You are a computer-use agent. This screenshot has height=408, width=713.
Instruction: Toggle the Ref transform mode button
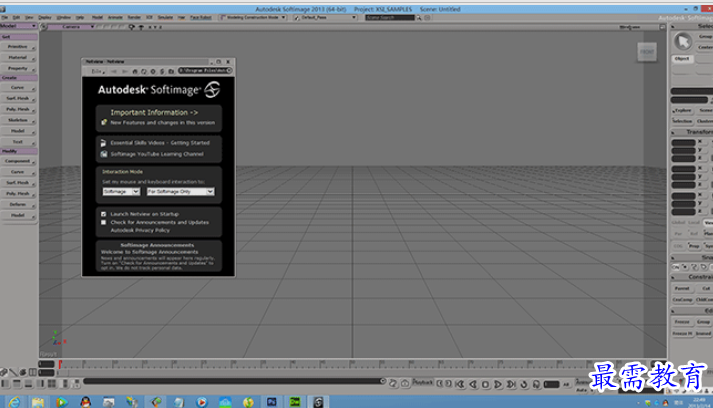tap(693, 233)
